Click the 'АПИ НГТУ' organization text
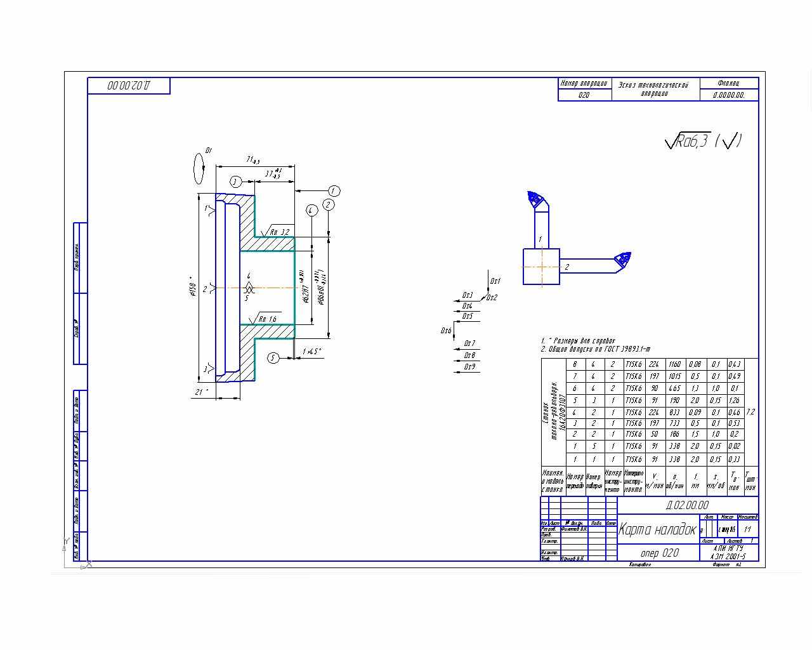Image resolution: width=812 pixels, height=650 pixels. (728, 548)
